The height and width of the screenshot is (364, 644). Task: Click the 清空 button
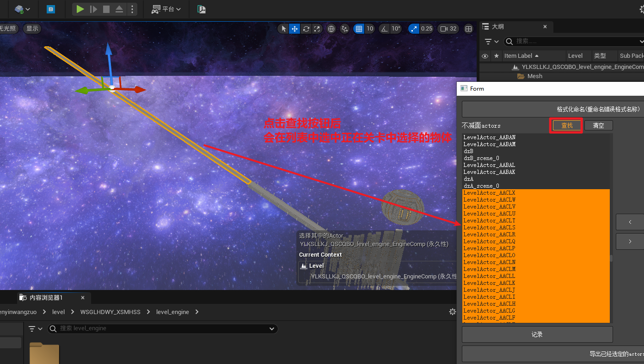pos(598,125)
